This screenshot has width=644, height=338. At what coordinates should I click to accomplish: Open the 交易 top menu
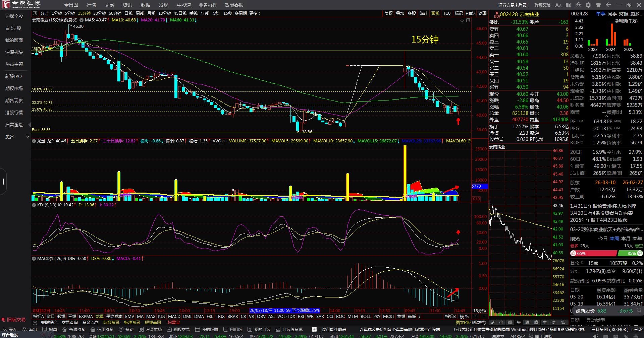109,5
